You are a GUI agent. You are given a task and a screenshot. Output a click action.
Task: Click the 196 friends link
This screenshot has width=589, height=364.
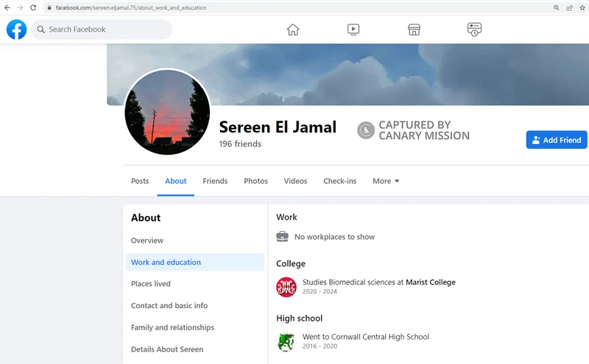pos(240,143)
